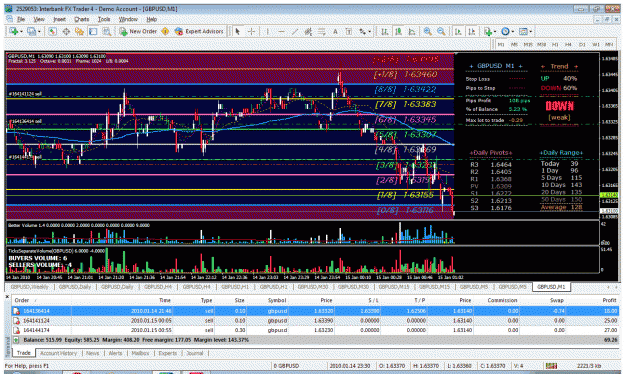625x374 pixels.
Task: Toggle the Terminal panel icon
Action: 93,31
